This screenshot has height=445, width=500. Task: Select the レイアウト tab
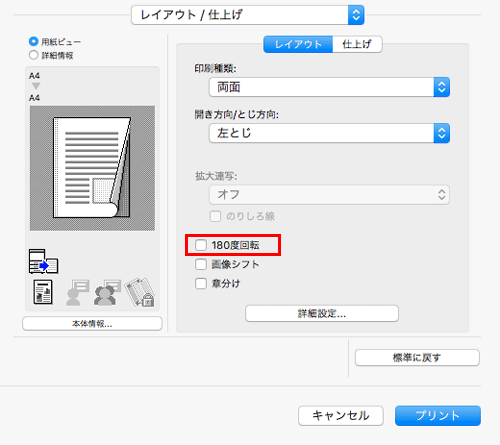[x=298, y=44]
